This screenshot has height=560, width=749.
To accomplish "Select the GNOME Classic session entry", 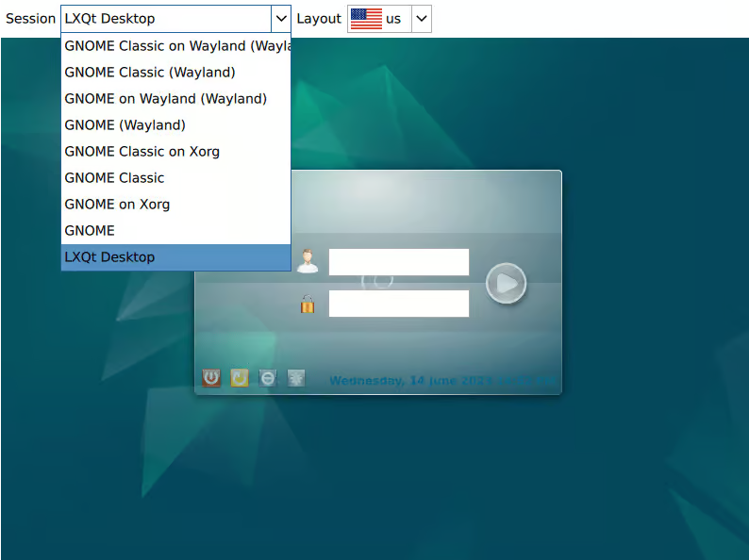I will (x=175, y=177).
